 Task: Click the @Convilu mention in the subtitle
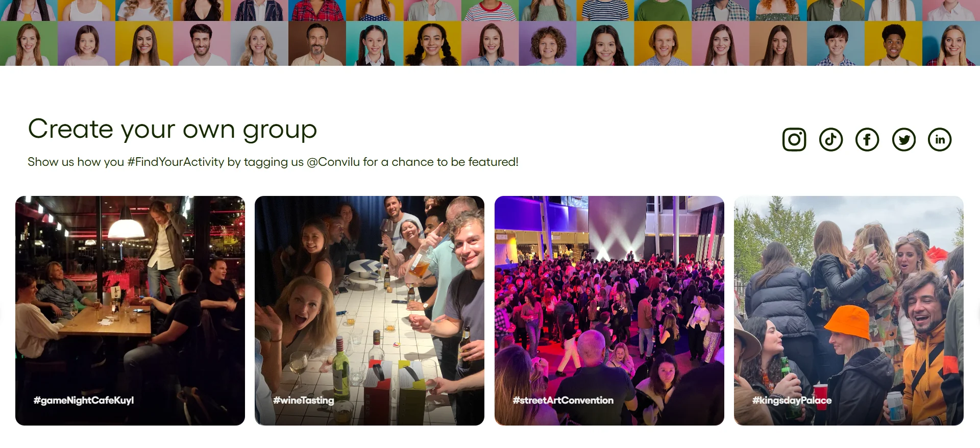[x=333, y=162]
